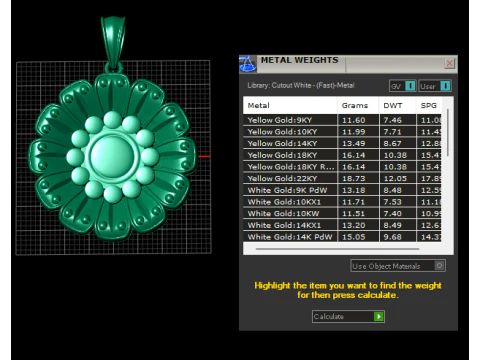Sort by the Metal column header
This screenshot has height=360, width=480.
pyautogui.click(x=290, y=105)
